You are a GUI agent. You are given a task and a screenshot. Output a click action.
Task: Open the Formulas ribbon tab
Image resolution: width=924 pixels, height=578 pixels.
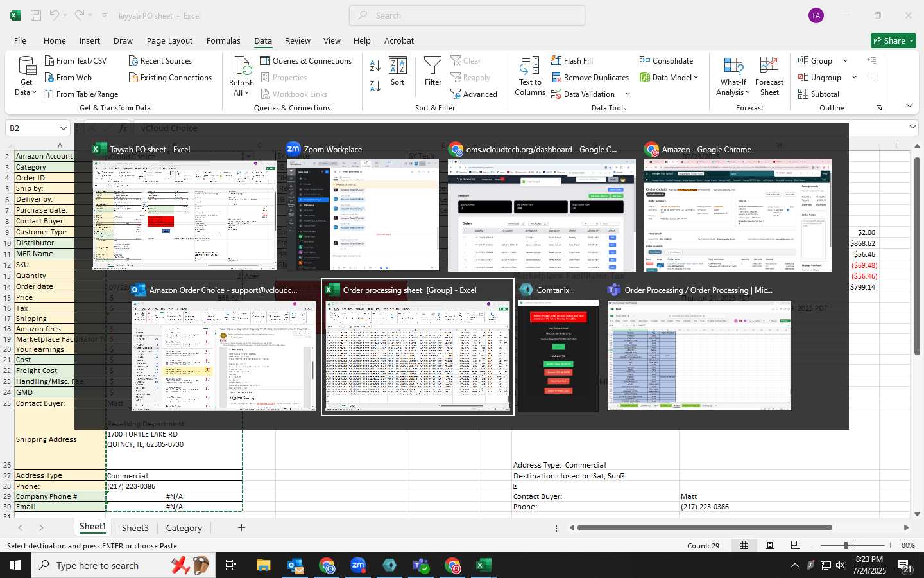(x=223, y=40)
